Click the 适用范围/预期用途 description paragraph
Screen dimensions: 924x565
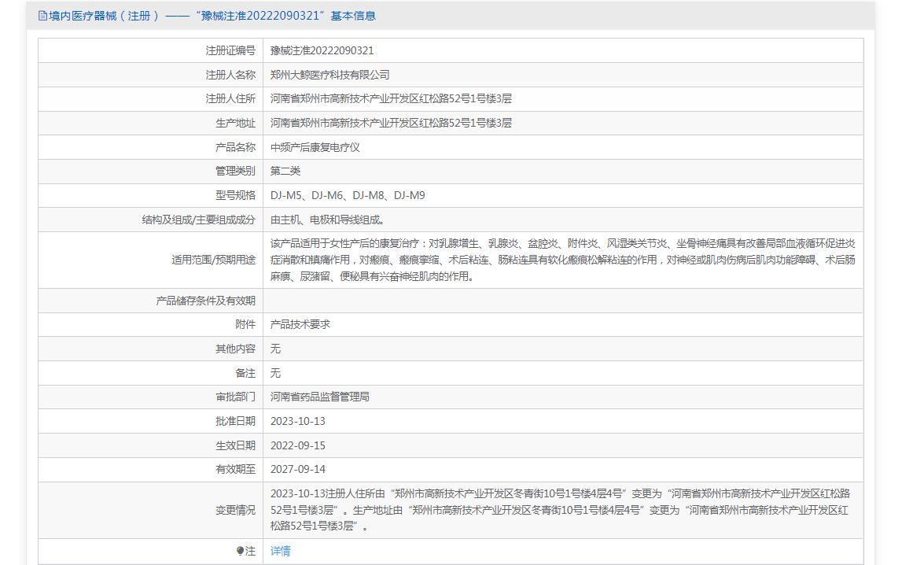[x=562, y=260]
